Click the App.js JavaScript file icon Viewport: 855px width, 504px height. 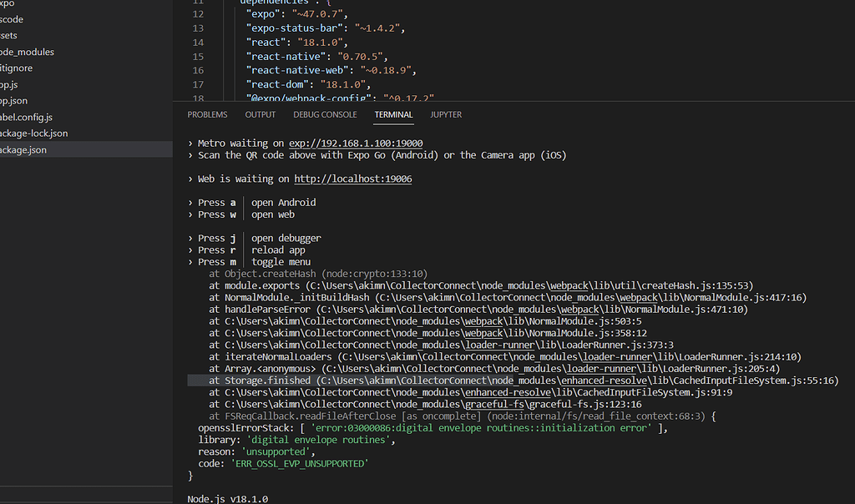click(x=3, y=83)
